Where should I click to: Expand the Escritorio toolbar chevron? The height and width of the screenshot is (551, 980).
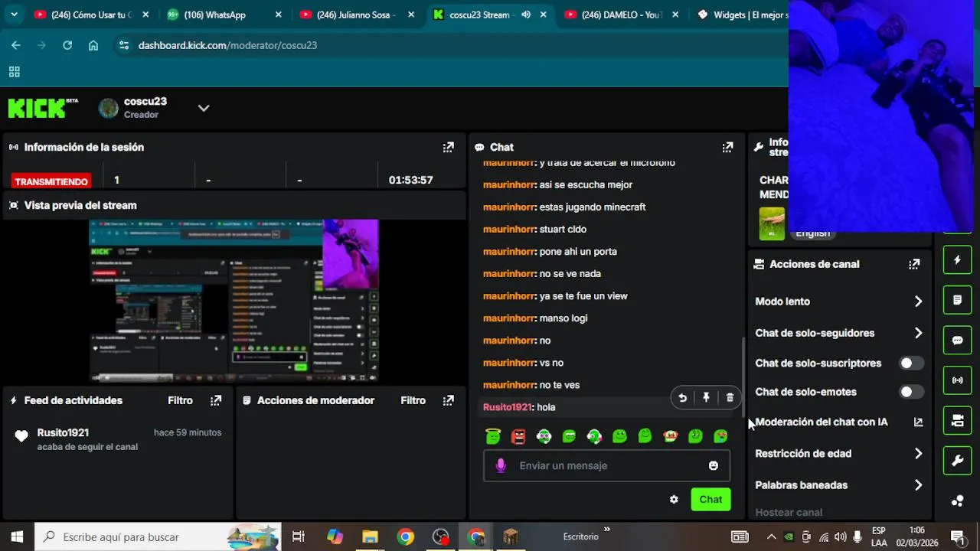click(x=607, y=529)
